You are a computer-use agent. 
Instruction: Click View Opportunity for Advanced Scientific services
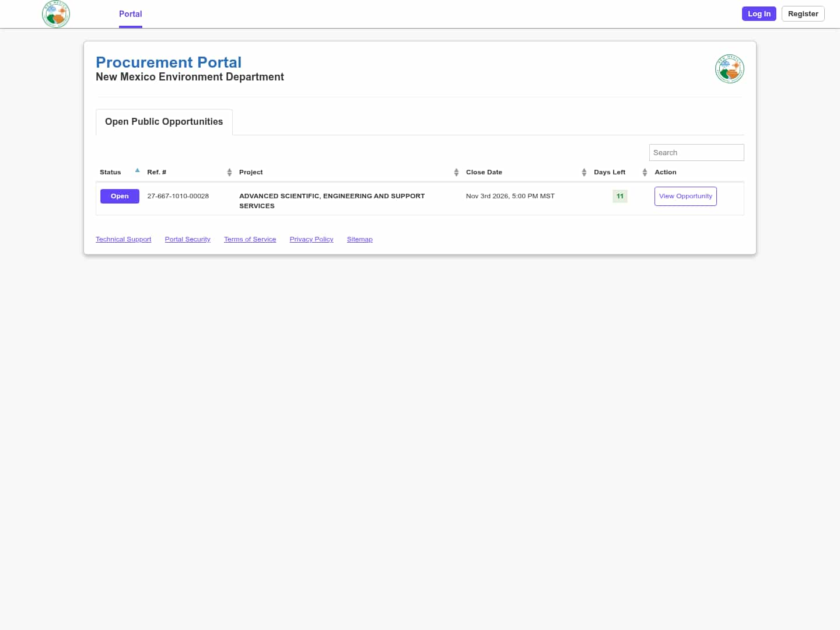coord(685,196)
